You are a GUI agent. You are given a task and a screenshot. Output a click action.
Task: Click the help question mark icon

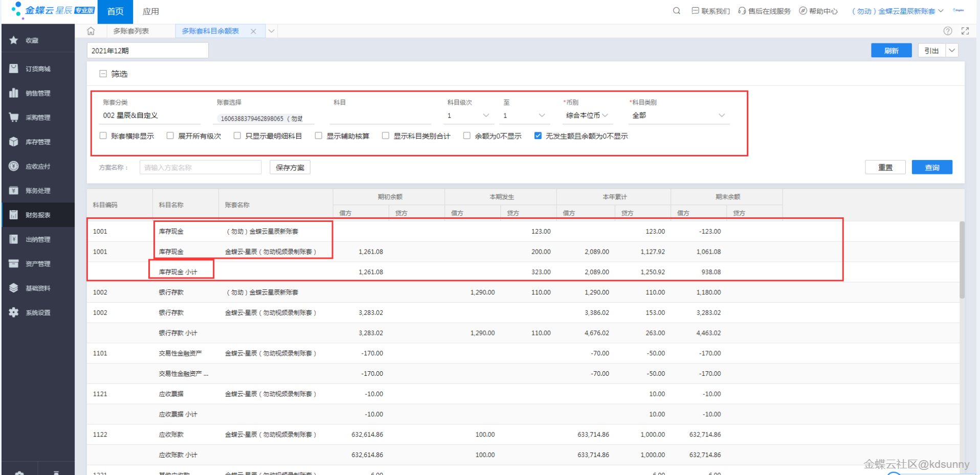947,31
